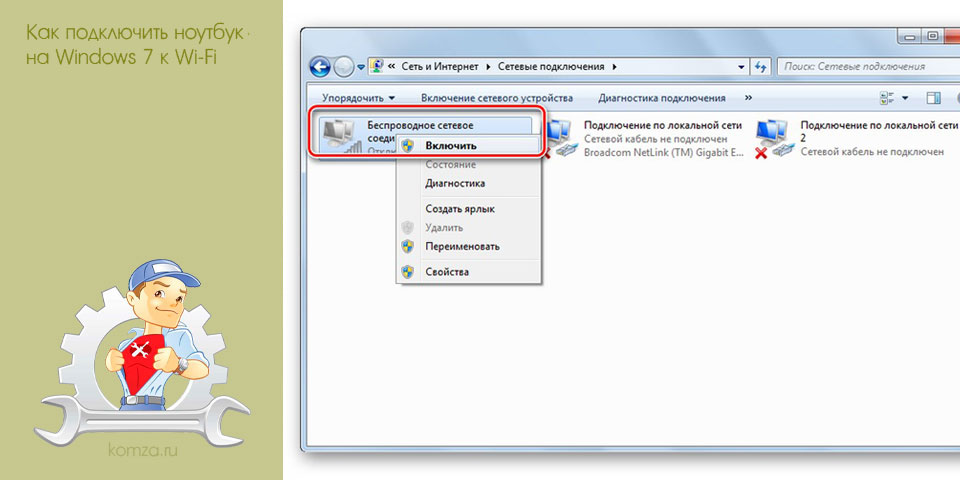Choose 'Диагностика' in context menu
Viewport: 960px width, 480px height.
tap(469, 183)
